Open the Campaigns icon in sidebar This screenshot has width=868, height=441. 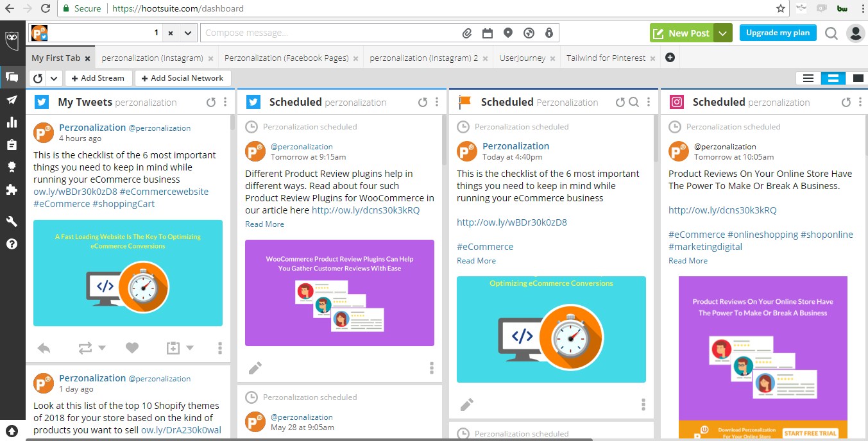12,167
